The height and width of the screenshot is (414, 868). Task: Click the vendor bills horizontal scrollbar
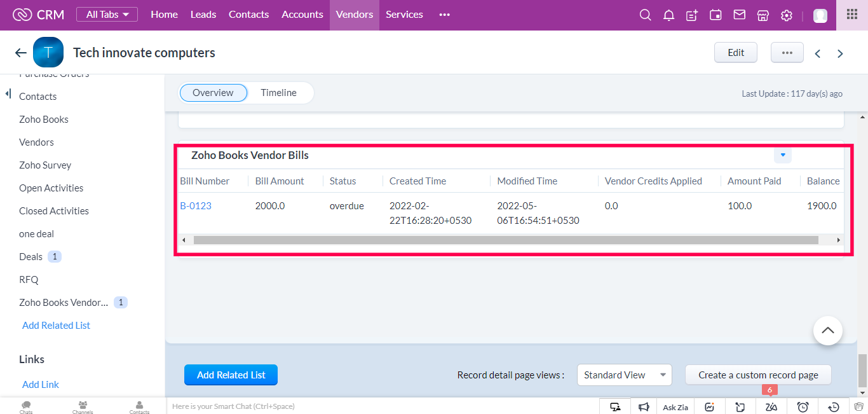pyautogui.click(x=506, y=240)
